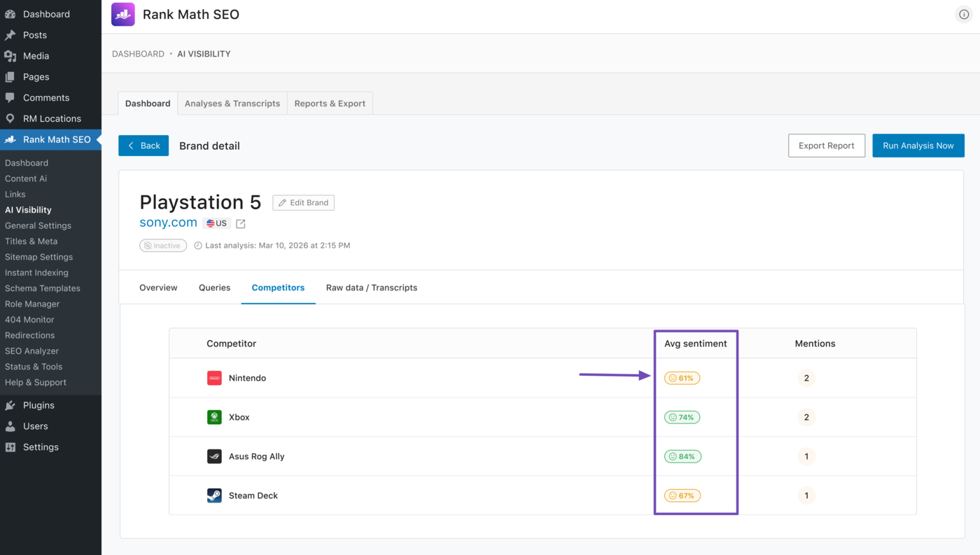Click the Steam Deck competitor name

click(253, 496)
